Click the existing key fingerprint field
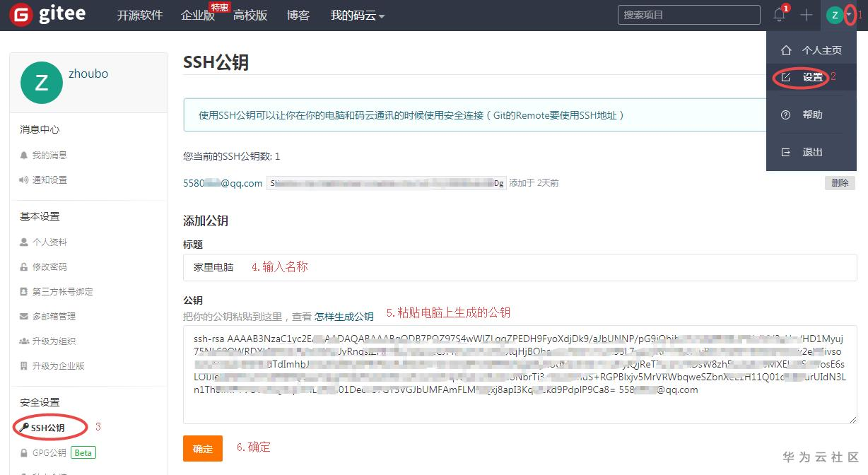 (x=387, y=183)
